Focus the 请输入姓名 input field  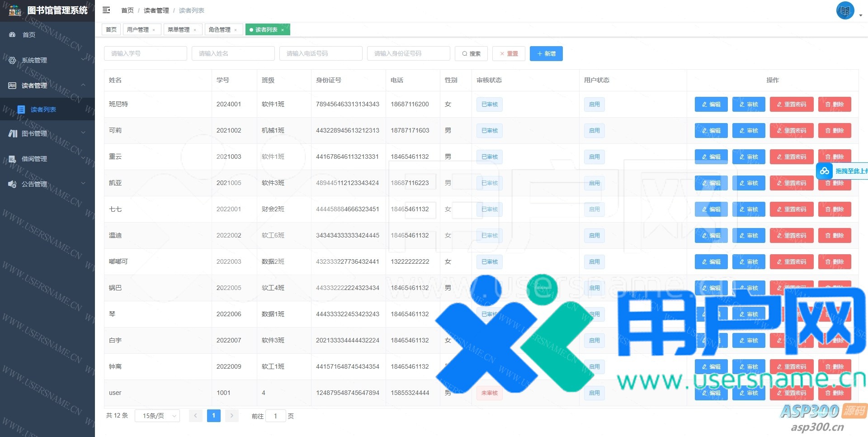pyautogui.click(x=233, y=53)
